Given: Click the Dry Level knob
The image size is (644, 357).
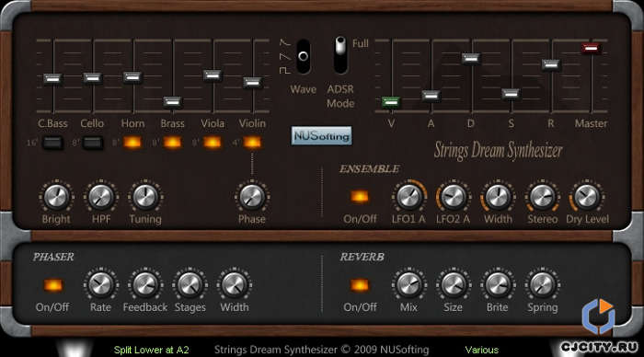Looking at the screenshot, I should tap(587, 197).
